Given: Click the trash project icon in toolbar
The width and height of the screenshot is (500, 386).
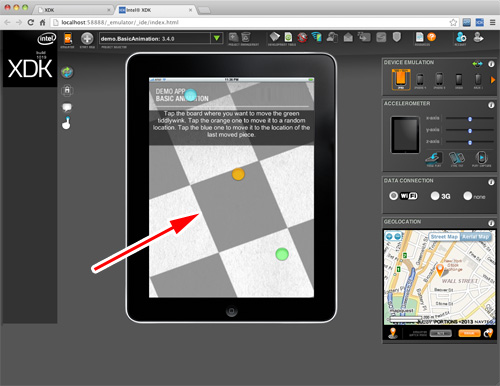Looking at the screenshot, I should click(x=246, y=37).
